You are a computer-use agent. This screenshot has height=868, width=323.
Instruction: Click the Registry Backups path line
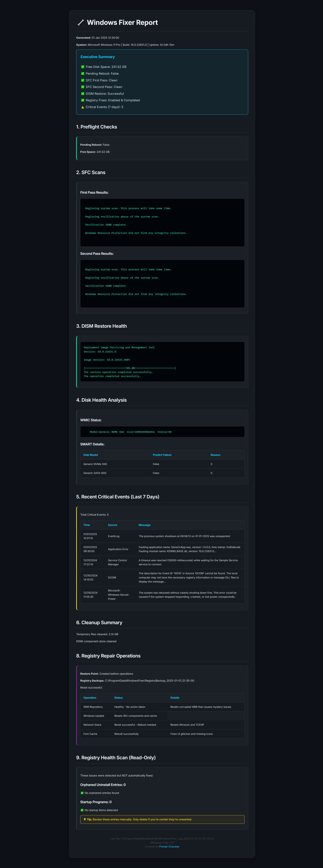[137, 681]
